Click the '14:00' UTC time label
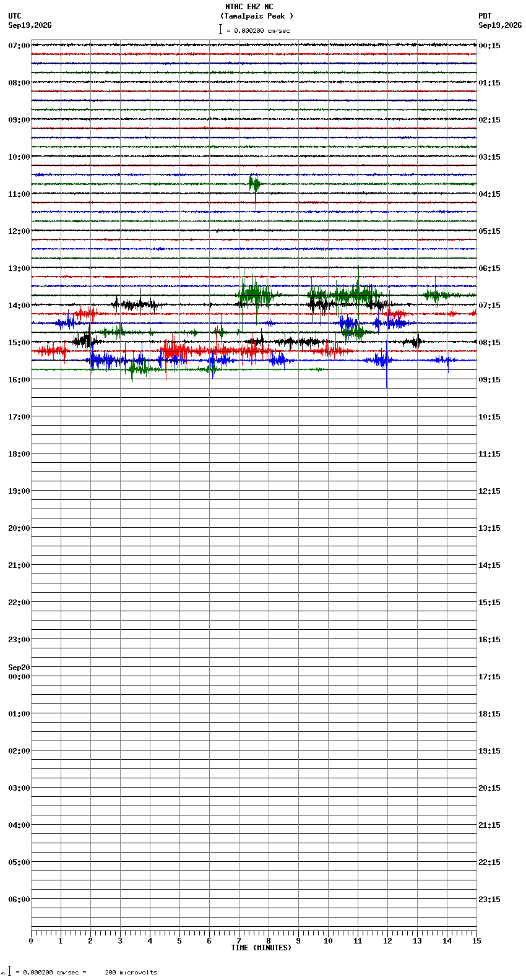The height and width of the screenshot is (980, 526). (x=19, y=306)
